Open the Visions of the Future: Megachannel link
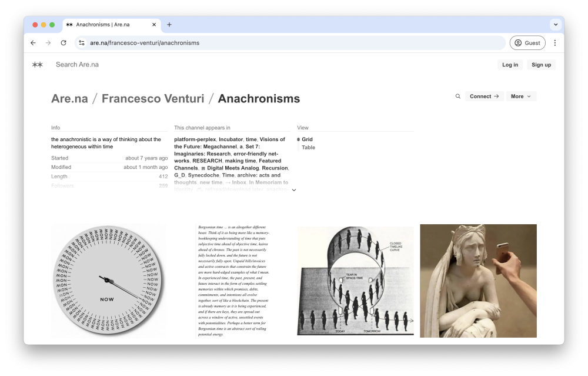The width and height of the screenshot is (588, 376). [229, 143]
